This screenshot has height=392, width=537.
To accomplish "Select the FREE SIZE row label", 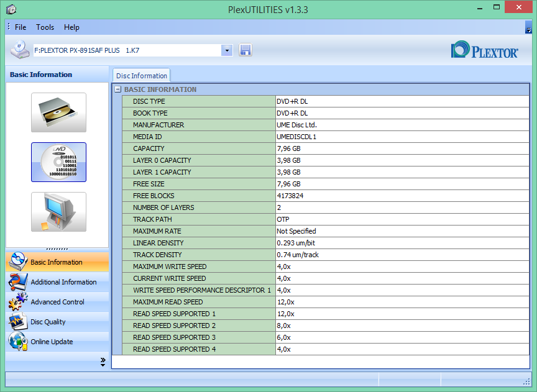I will [x=149, y=184].
